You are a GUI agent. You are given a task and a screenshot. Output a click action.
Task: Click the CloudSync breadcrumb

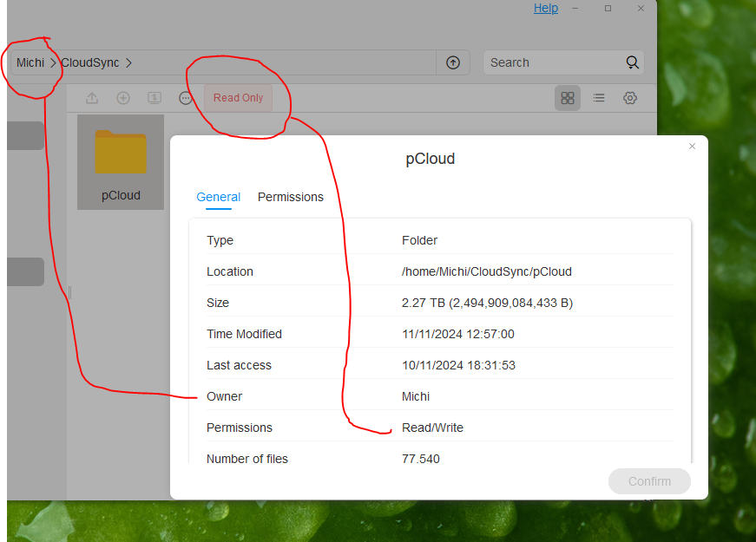(89, 62)
